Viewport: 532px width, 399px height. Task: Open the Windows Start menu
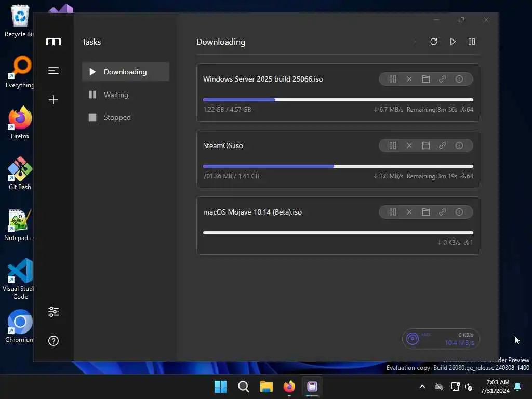tap(220, 387)
